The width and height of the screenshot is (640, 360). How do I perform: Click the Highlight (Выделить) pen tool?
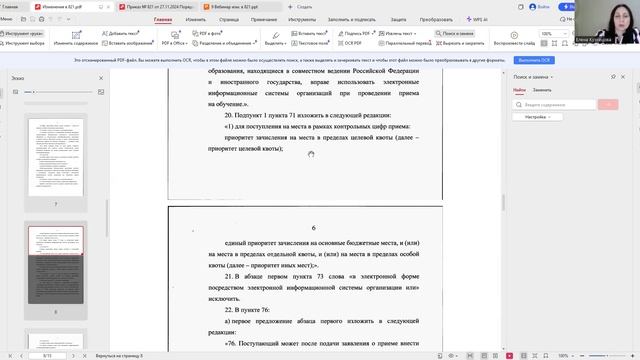pos(276,38)
